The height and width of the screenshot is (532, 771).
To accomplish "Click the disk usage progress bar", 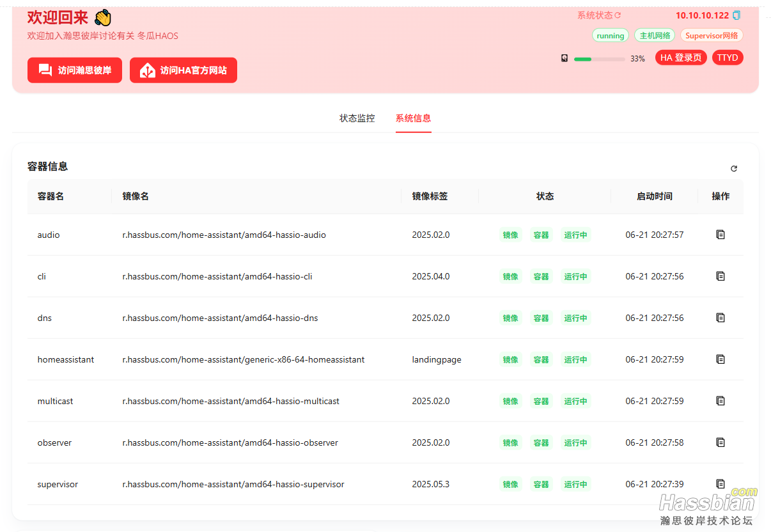I will (600, 59).
